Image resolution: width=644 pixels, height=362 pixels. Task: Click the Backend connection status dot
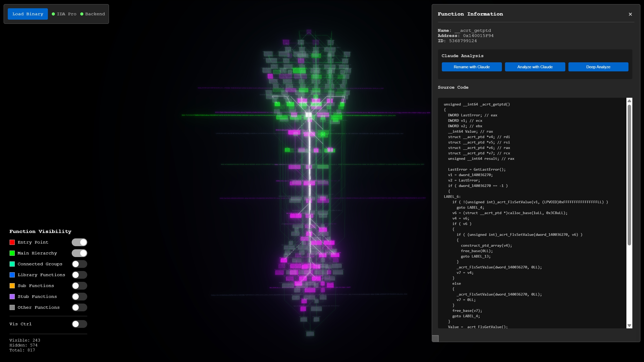coord(82,14)
